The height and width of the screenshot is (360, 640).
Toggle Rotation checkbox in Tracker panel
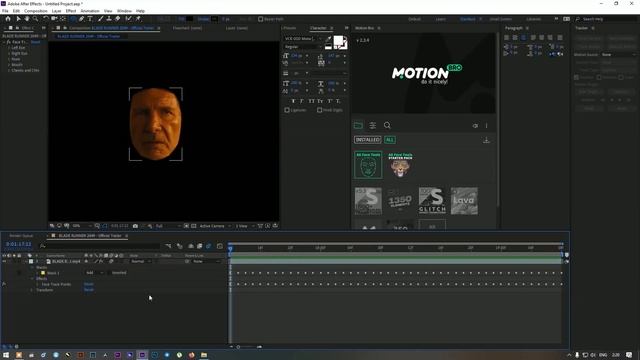pyautogui.click(x=599, y=77)
